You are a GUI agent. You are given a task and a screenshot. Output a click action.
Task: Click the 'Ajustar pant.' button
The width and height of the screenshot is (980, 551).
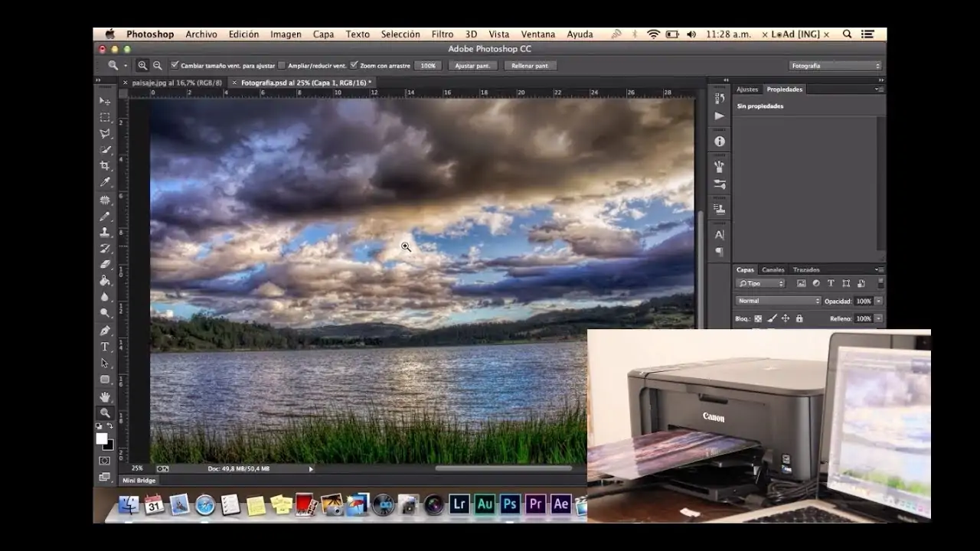472,66
